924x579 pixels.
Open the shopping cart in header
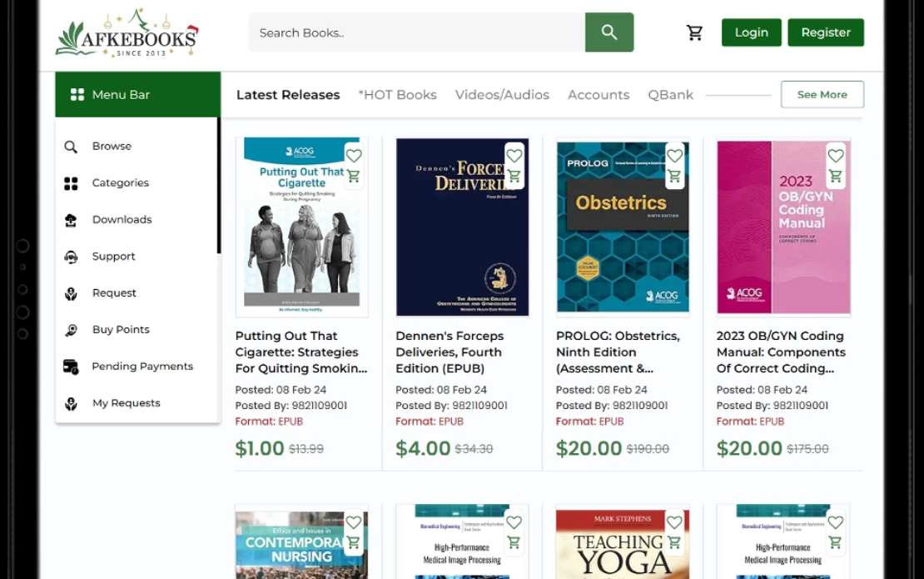(x=695, y=32)
